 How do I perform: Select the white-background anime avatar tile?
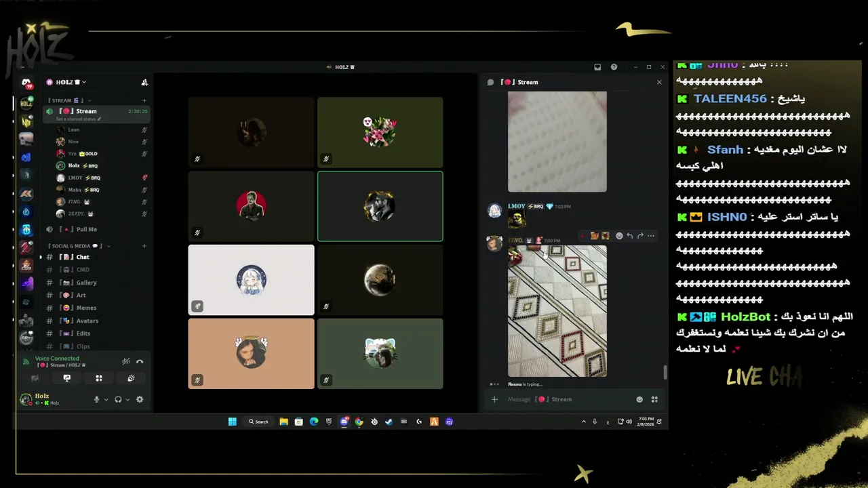click(x=251, y=279)
